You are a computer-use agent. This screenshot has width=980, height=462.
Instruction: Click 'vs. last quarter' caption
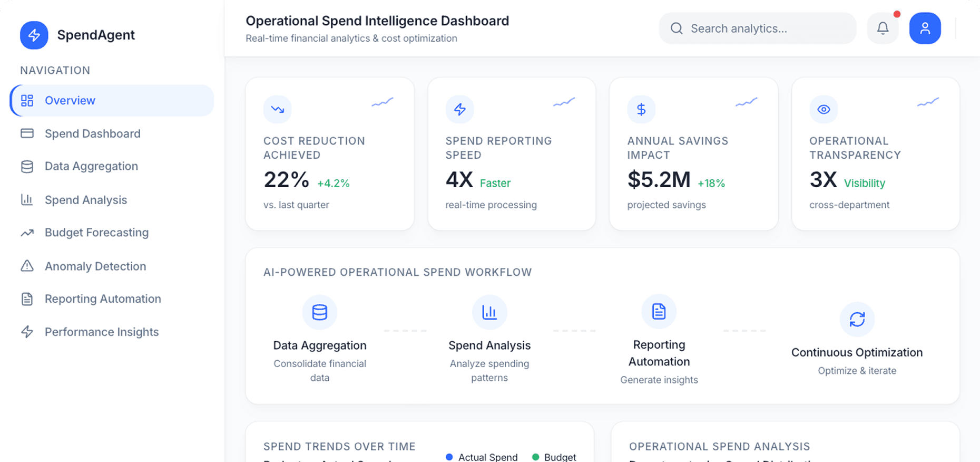tap(296, 205)
